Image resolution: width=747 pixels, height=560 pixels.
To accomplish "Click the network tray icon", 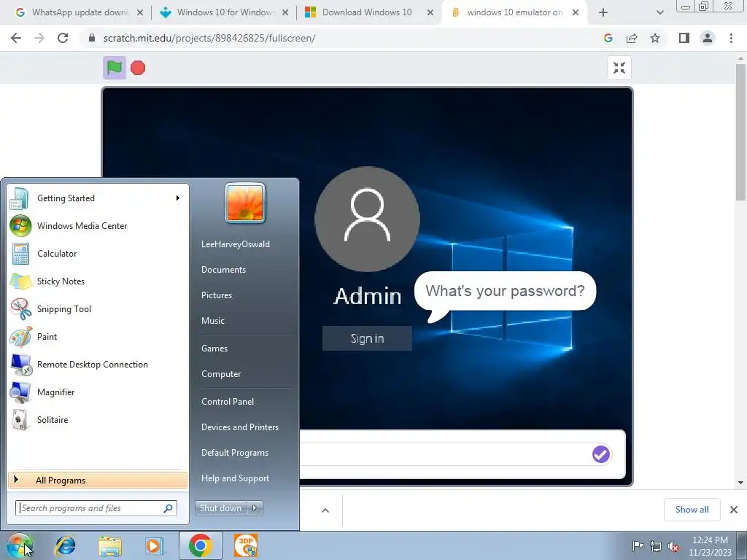I will pyautogui.click(x=656, y=545).
